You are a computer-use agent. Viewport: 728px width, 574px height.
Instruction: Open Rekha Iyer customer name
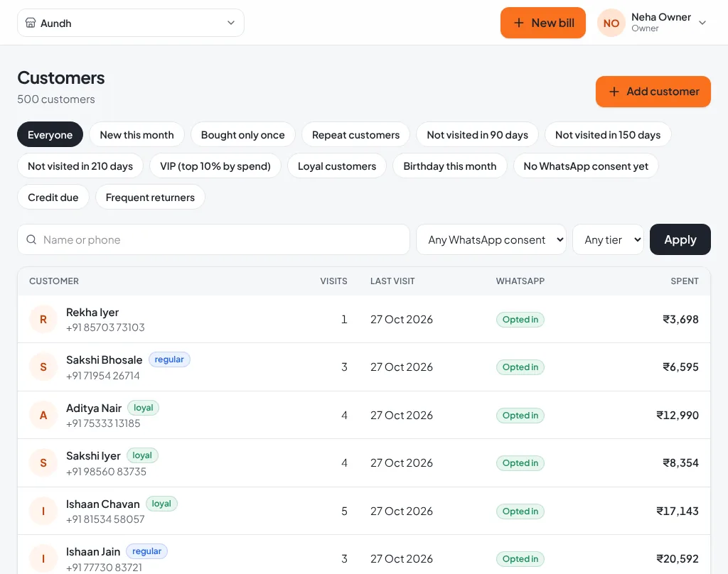[x=92, y=313]
